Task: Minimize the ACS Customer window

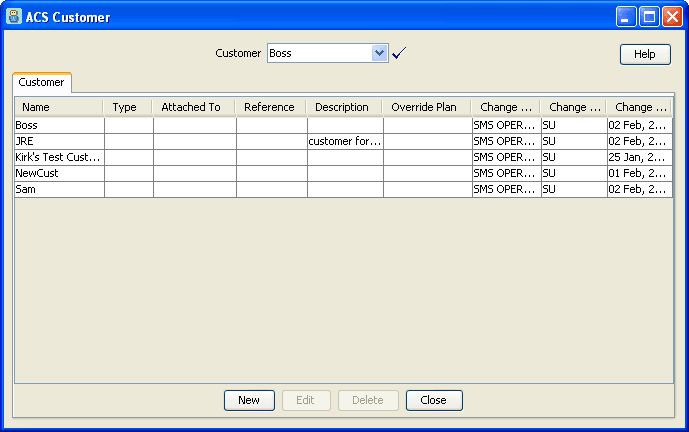Action: [x=626, y=17]
